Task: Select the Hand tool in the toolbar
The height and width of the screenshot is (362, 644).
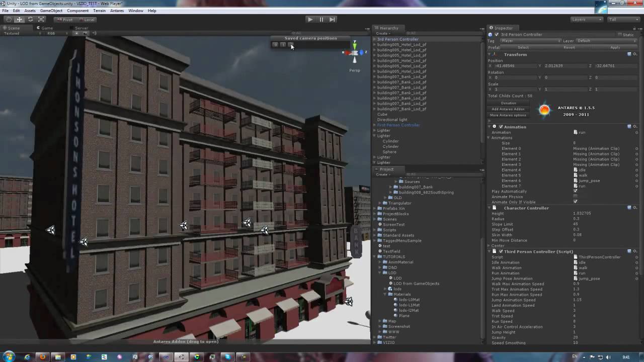Action: pyautogui.click(x=9, y=20)
